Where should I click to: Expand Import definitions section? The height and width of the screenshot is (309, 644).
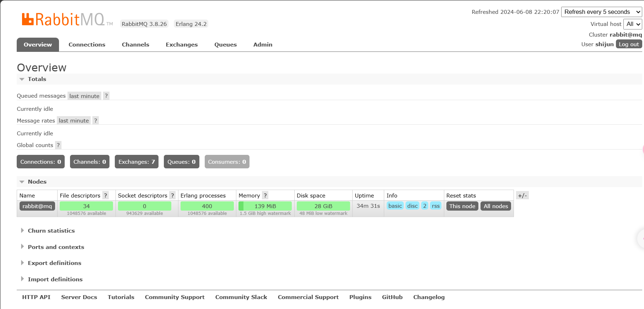[x=52, y=279]
